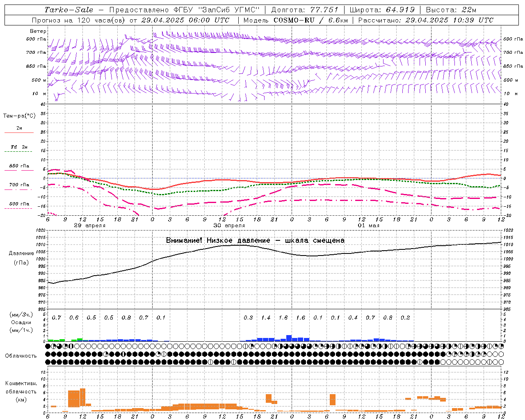Click the (мм/3ч.) unit label
This screenshot has width=525, height=420.
(21, 315)
